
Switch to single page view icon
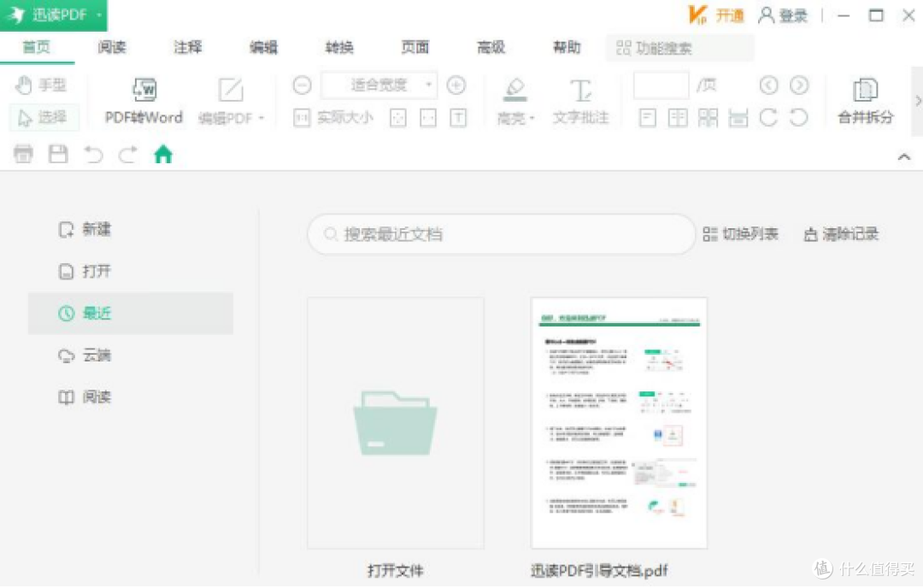(x=648, y=118)
